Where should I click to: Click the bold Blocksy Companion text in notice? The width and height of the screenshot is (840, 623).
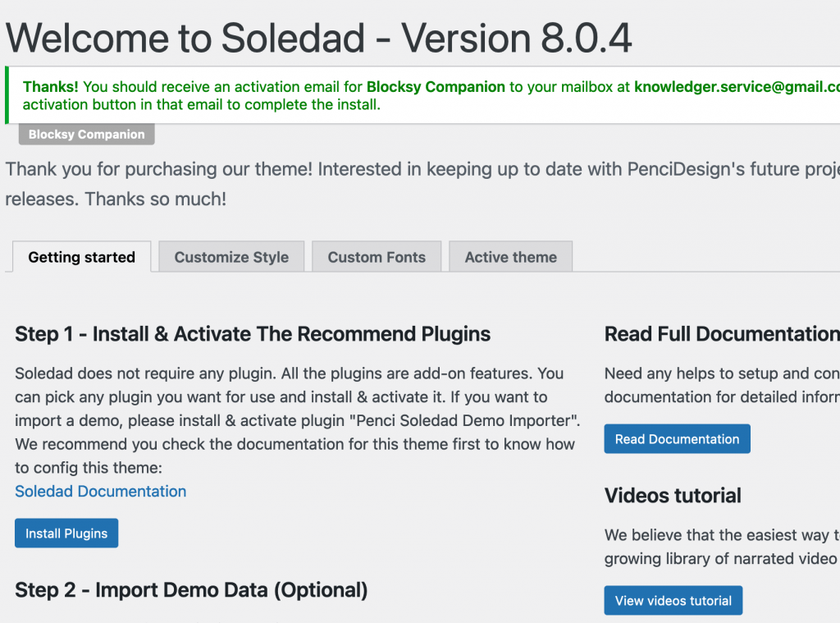pyautogui.click(x=436, y=87)
